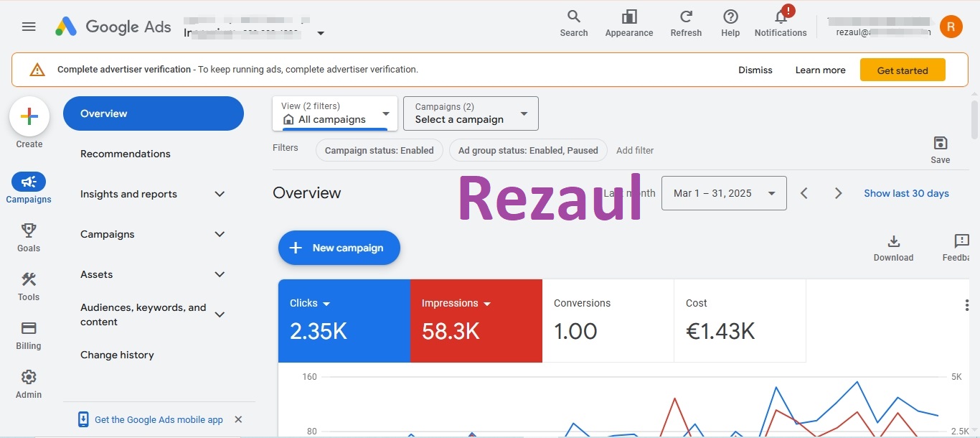Image resolution: width=980 pixels, height=438 pixels.
Task: Select the Cost scorecard
Action: 740,320
